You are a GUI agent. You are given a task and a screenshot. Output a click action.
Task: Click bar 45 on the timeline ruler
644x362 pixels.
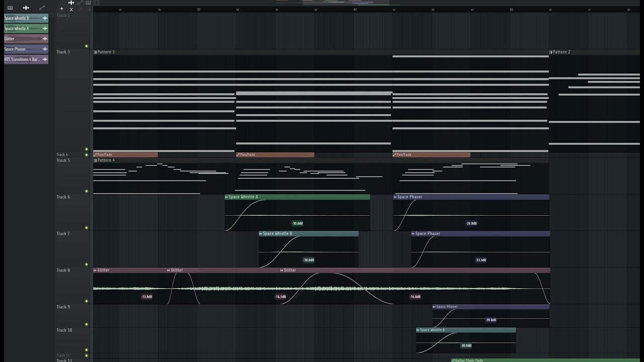click(512, 10)
